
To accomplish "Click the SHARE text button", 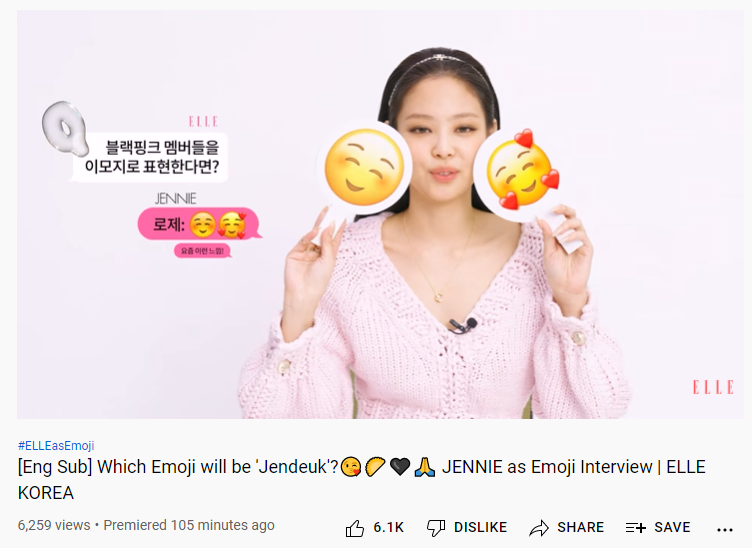I will [x=580, y=527].
